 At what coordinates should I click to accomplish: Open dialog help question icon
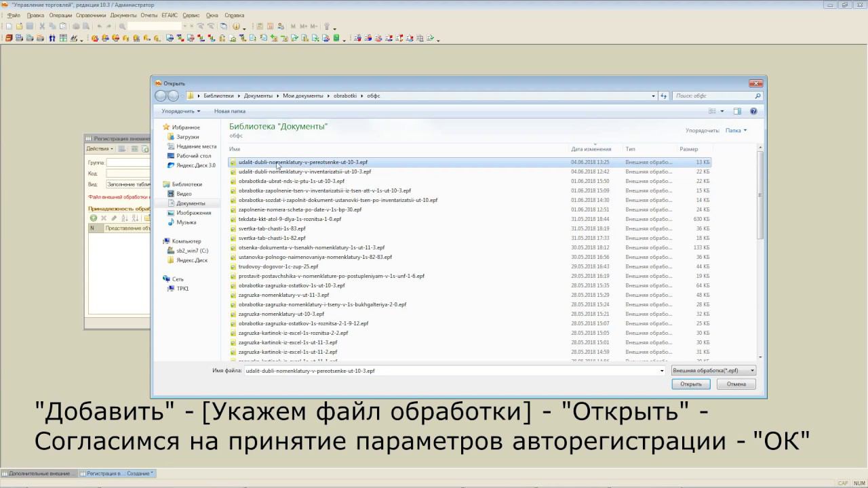pos(753,111)
